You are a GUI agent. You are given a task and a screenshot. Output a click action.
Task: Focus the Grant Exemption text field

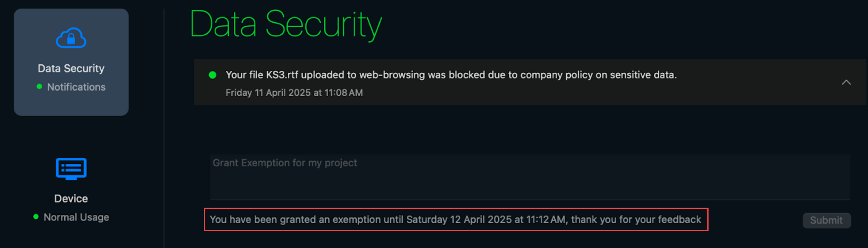(x=530, y=177)
